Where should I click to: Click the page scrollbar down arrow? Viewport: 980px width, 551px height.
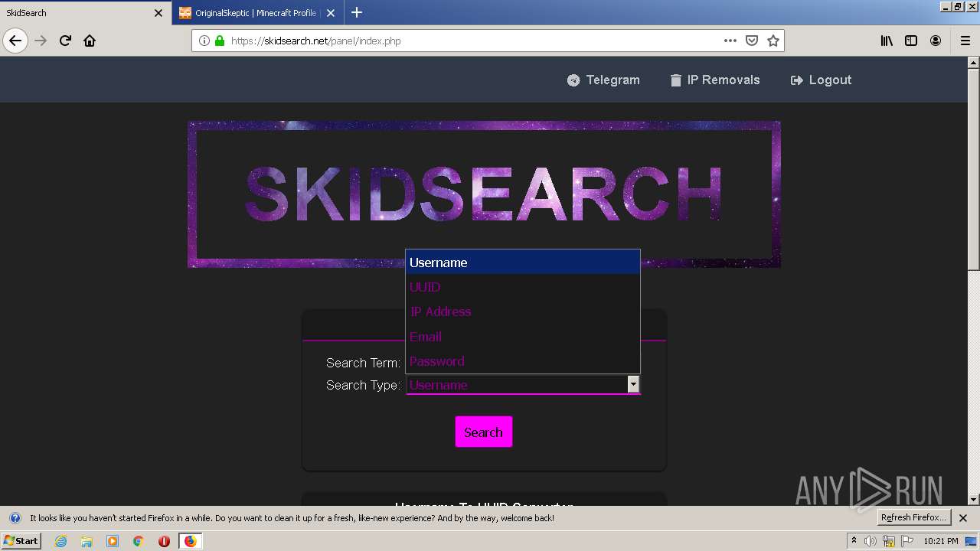[974, 500]
